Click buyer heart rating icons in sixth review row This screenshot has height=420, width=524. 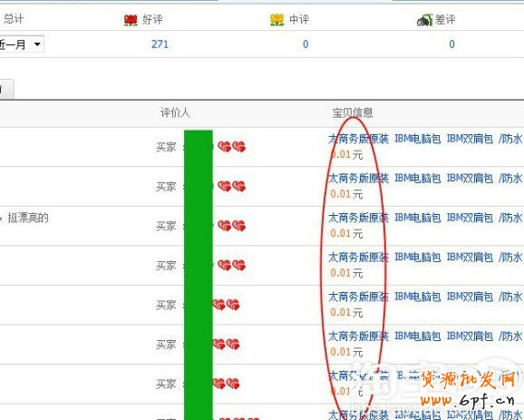(227, 344)
